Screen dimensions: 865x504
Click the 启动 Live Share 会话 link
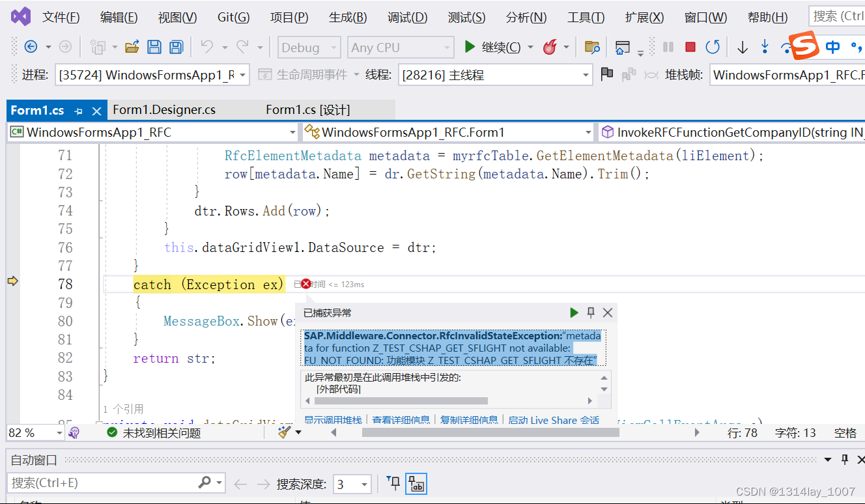(x=554, y=420)
